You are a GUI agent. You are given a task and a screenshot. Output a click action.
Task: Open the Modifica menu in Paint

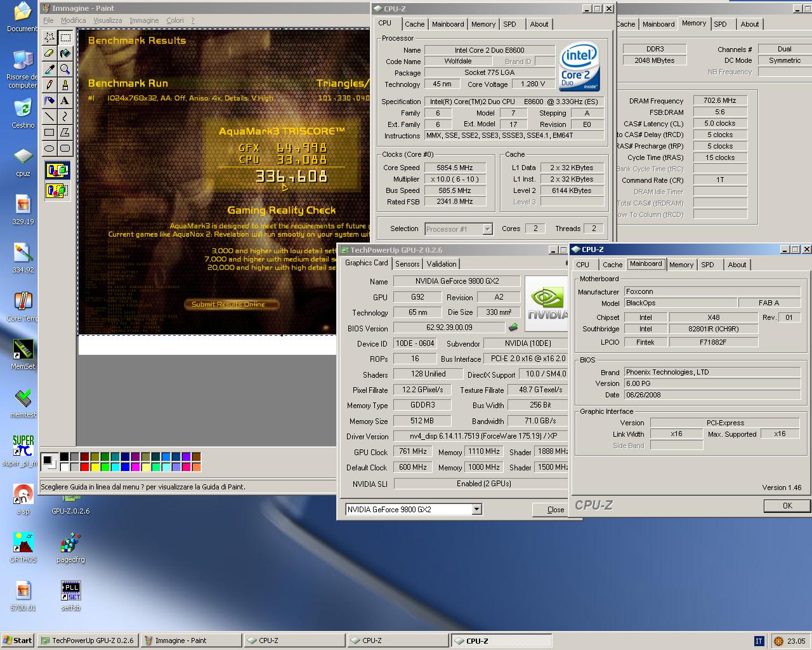click(x=74, y=20)
